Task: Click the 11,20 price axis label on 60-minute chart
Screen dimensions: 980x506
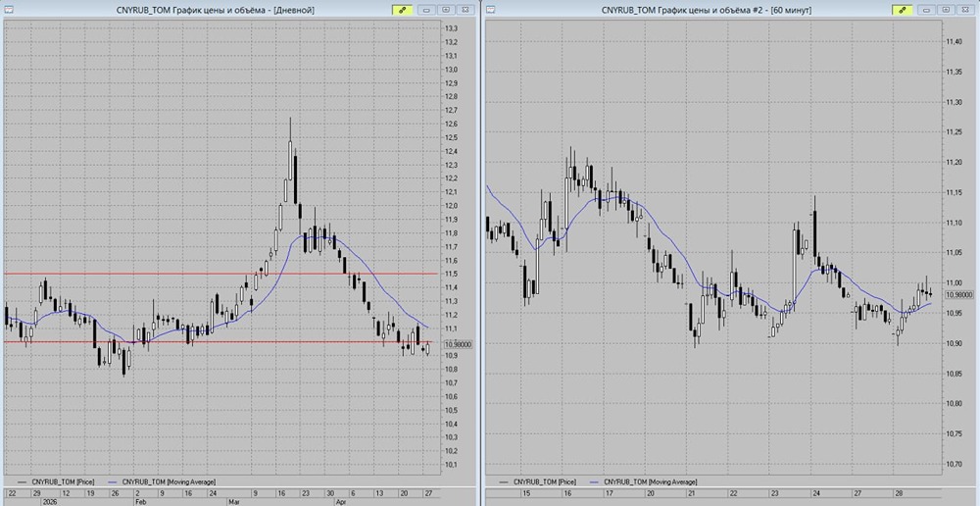Action: pos(954,163)
